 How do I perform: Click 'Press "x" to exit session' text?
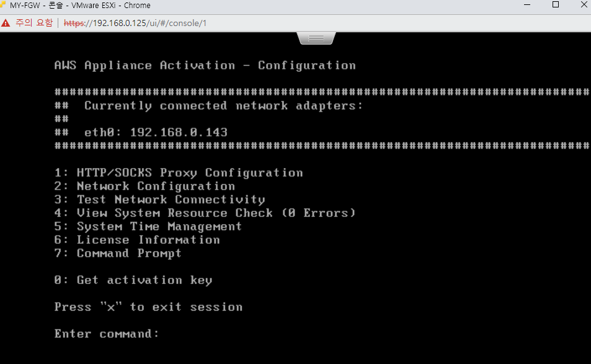click(148, 307)
